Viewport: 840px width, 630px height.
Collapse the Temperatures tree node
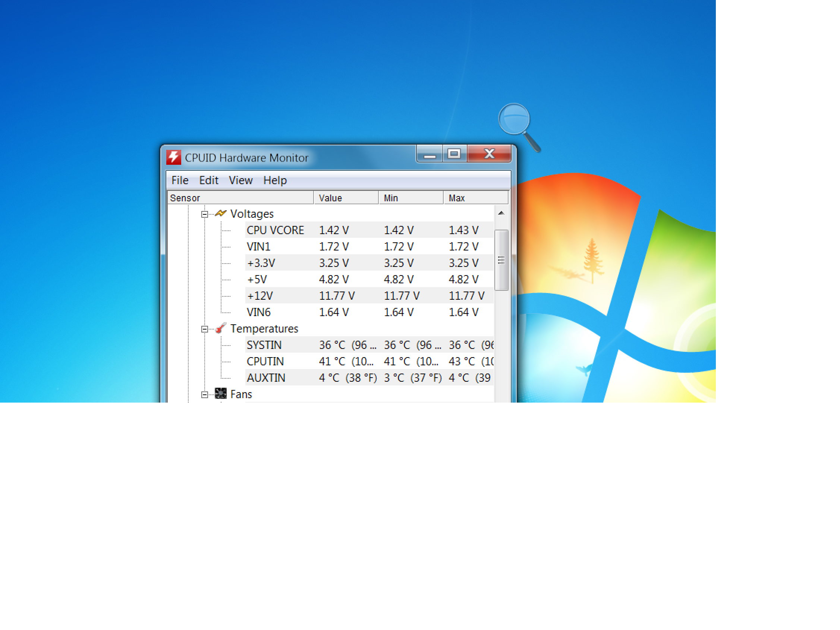pos(204,329)
